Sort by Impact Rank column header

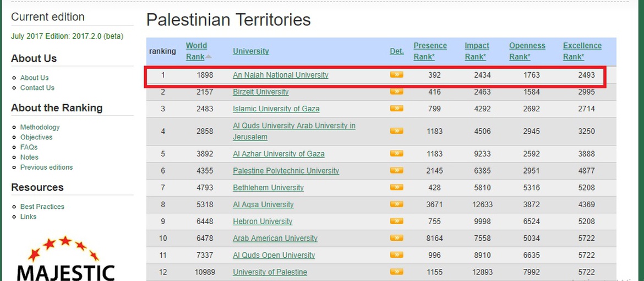pyautogui.click(x=477, y=51)
